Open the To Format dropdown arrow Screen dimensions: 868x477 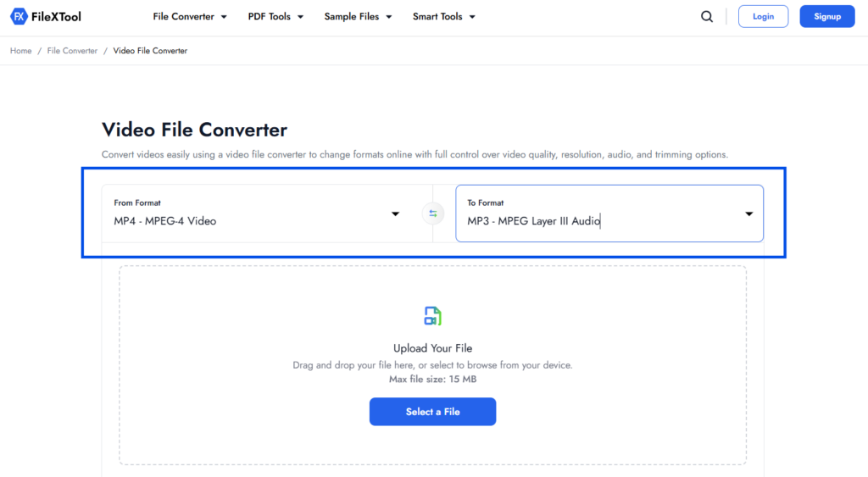(749, 214)
